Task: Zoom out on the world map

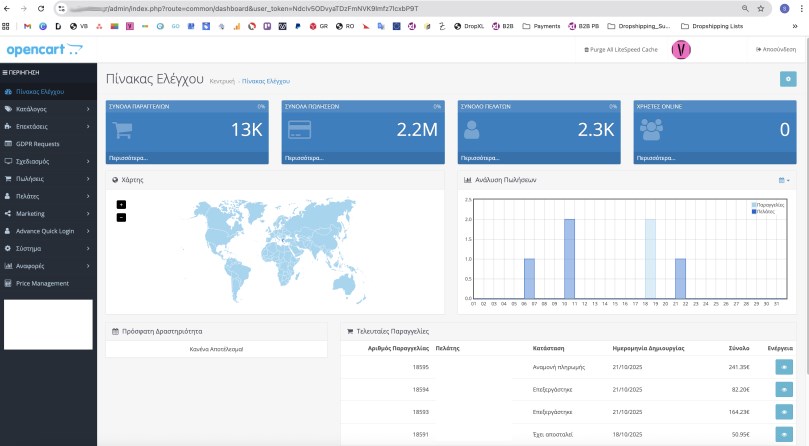Action: [x=121, y=217]
